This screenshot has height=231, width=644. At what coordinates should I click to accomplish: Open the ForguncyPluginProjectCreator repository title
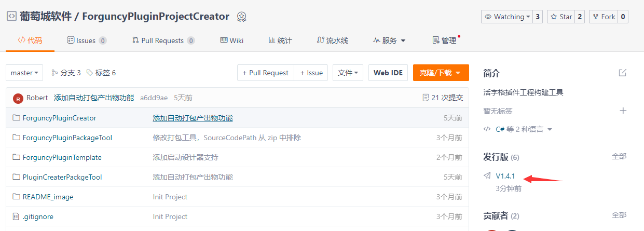pyautogui.click(x=156, y=16)
